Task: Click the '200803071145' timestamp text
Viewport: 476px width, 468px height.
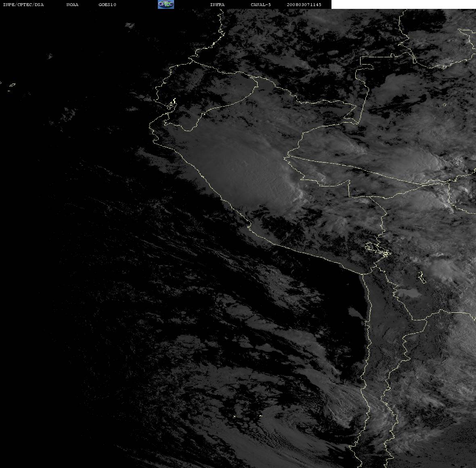Action: pyautogui.click(x=304, y=4)
